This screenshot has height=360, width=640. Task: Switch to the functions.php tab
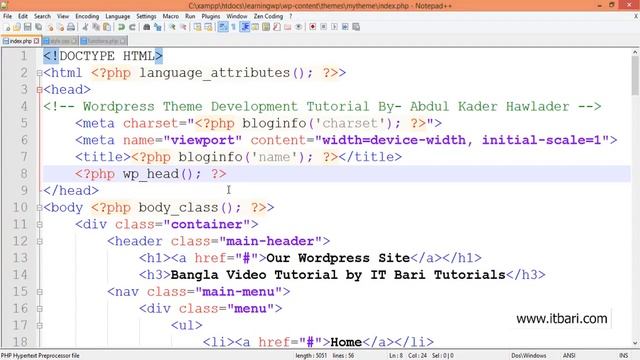[x=103, y=41]
